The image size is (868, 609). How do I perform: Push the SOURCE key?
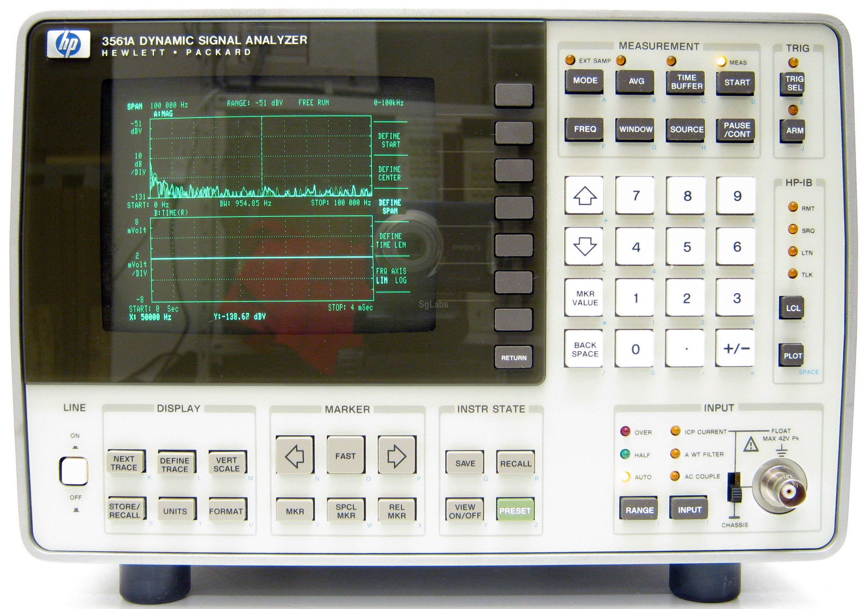pyautogui.click(x=686, y=130)
